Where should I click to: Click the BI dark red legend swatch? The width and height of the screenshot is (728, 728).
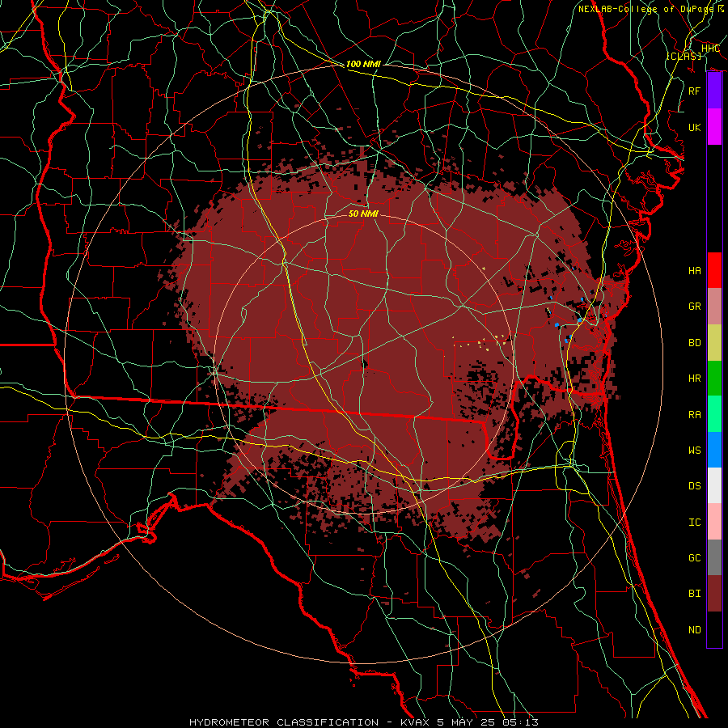click(714, 594)
